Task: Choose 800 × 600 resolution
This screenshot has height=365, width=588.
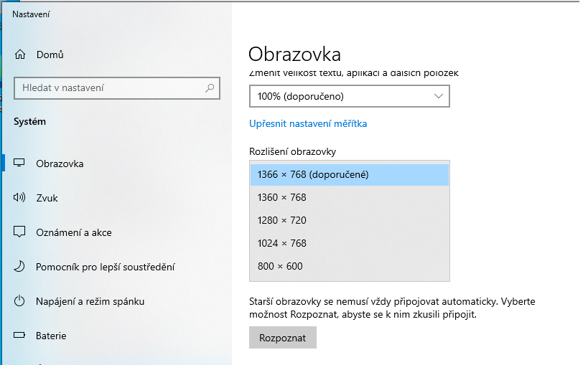Action: (x=349, y=266)
